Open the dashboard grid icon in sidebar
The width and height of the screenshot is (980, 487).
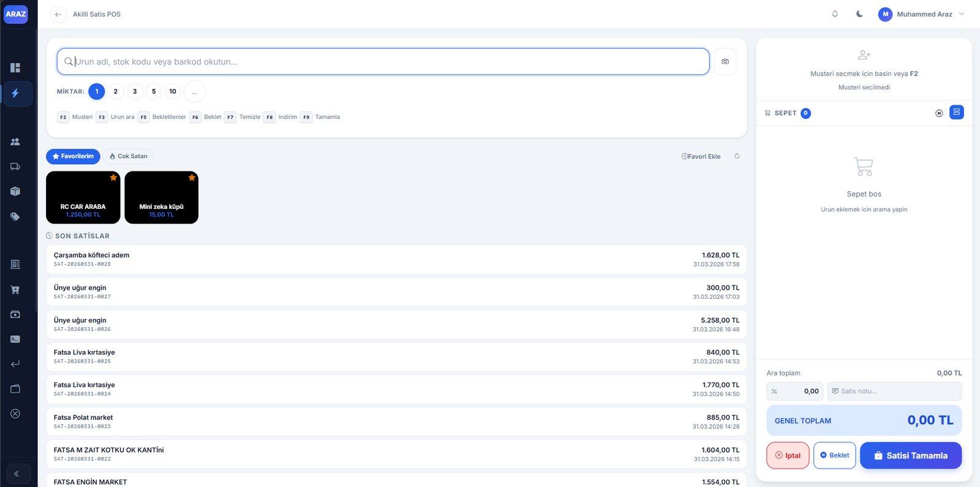[15, 67]
